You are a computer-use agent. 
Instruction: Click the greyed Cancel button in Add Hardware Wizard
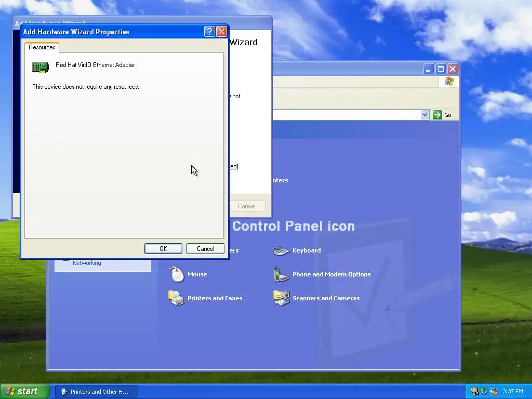247,206
